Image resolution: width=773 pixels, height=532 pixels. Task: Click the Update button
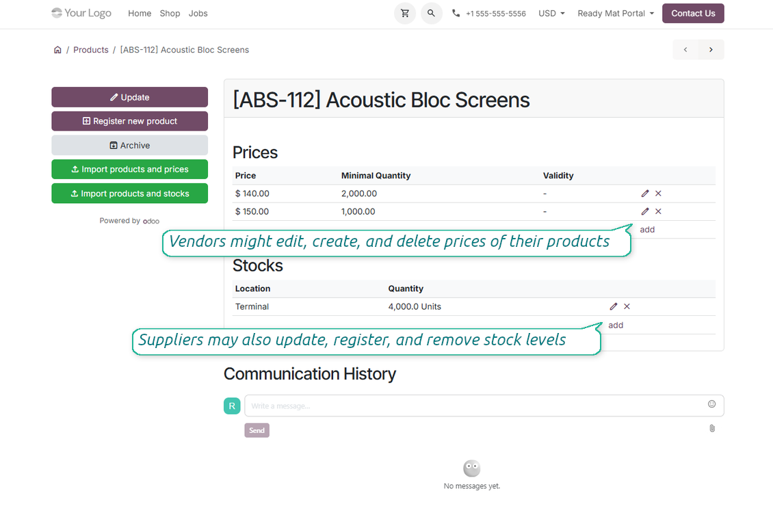[x=130, y=97]
